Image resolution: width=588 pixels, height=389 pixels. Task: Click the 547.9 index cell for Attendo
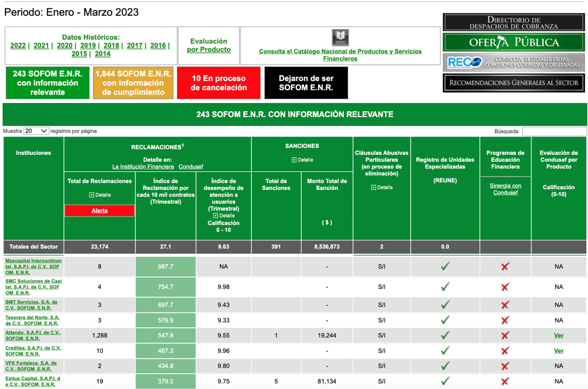point(165,335)
